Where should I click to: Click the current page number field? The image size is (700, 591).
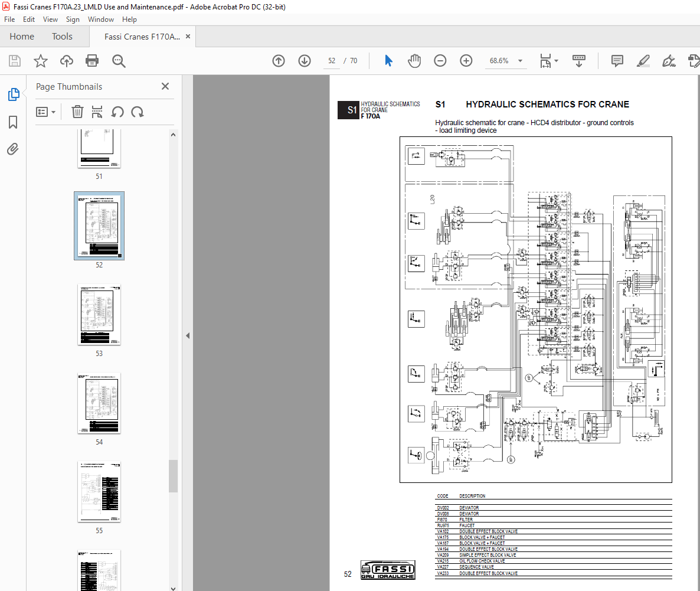[332, 61]
